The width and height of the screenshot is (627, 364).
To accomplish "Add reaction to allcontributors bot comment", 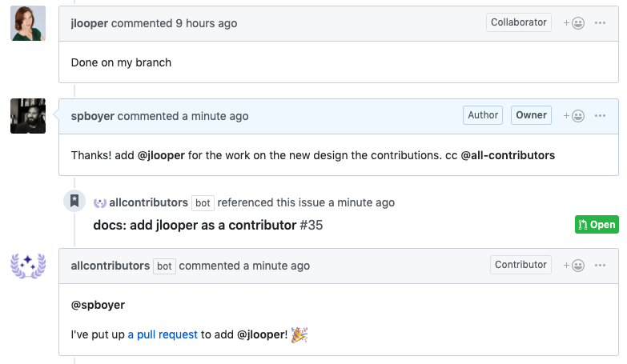I will click(574, 266).
